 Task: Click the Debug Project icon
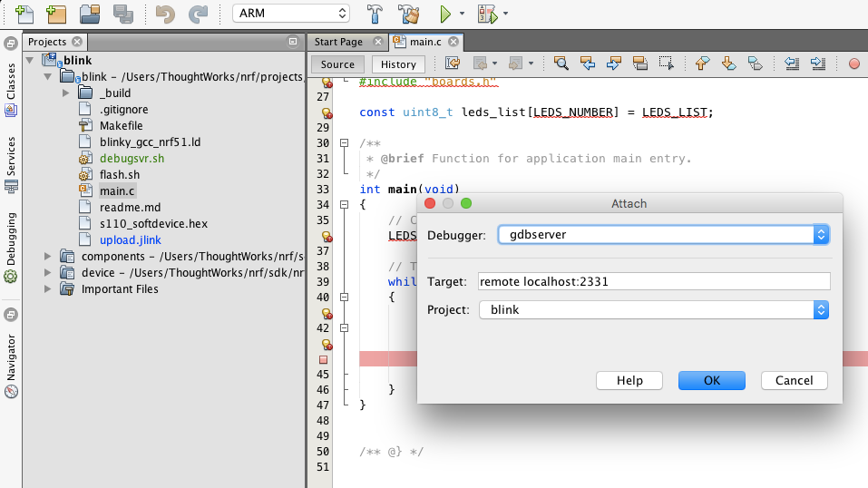(487, 14)
